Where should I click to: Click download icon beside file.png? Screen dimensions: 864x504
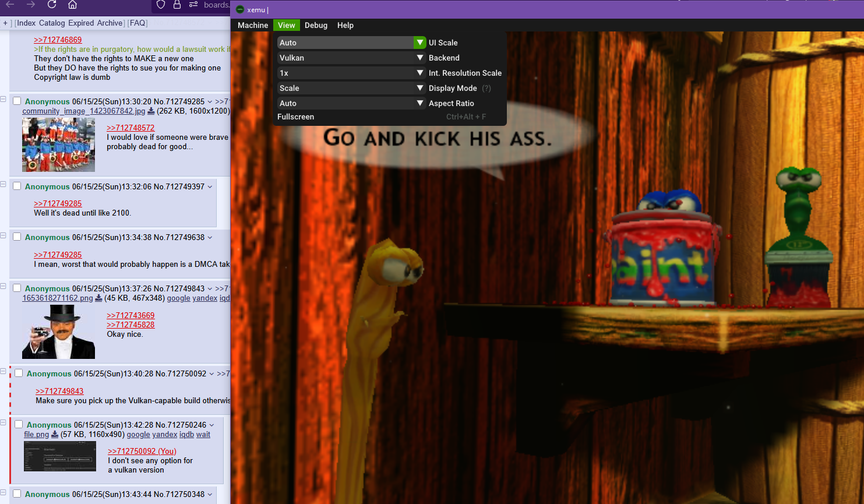(55, 434)
